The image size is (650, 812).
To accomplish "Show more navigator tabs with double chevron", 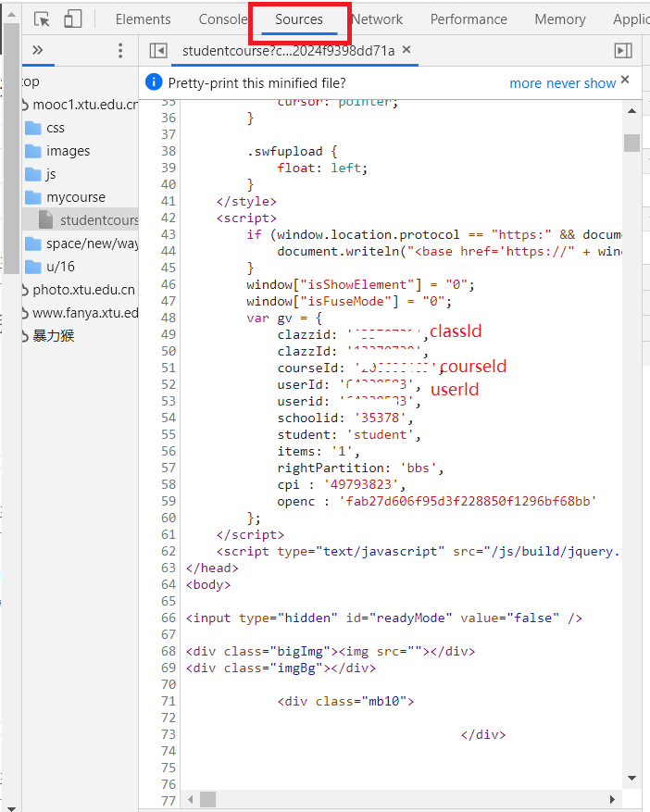I will pyautogui.click(x=38, y=51).
